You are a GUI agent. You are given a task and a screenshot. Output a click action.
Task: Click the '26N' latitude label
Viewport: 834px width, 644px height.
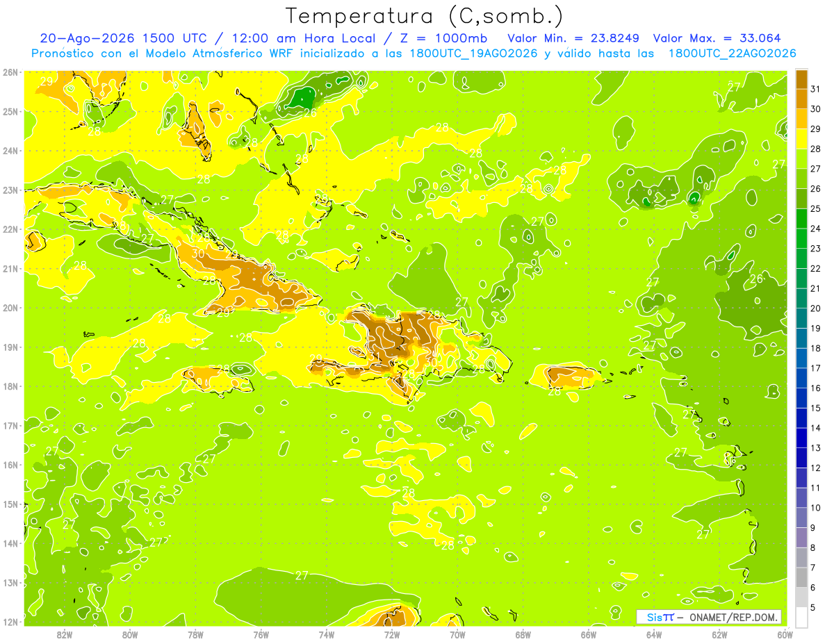[x=11, y=72]
